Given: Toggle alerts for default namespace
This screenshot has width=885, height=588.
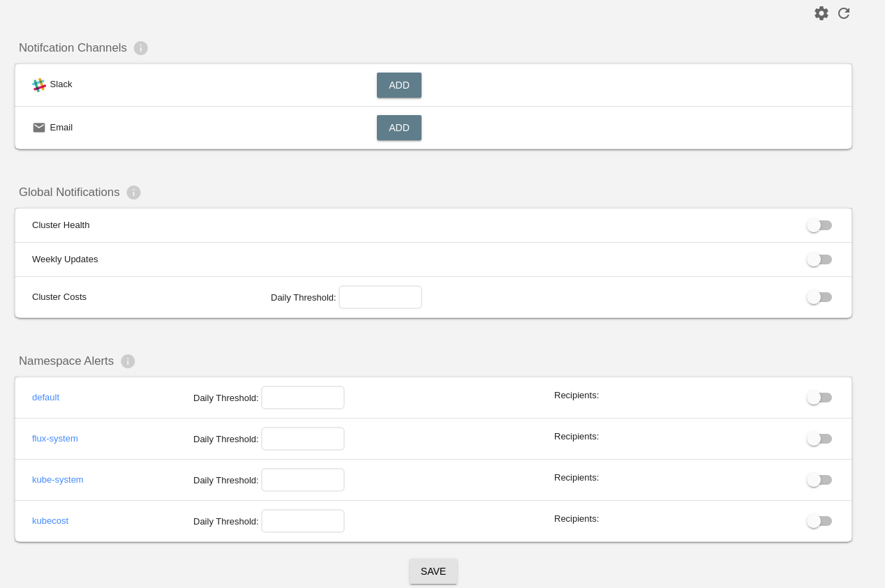Looking at the screenshot, I should (819, 398).
